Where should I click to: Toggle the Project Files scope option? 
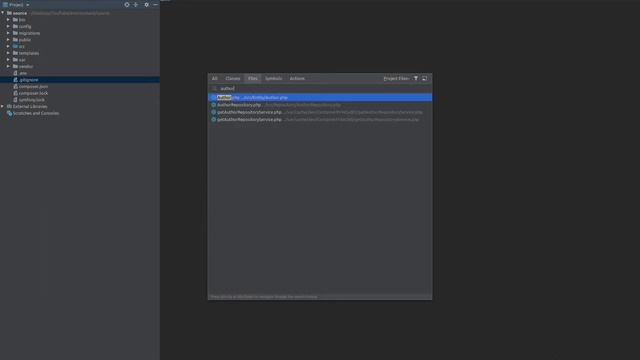(x=396, y=78)
